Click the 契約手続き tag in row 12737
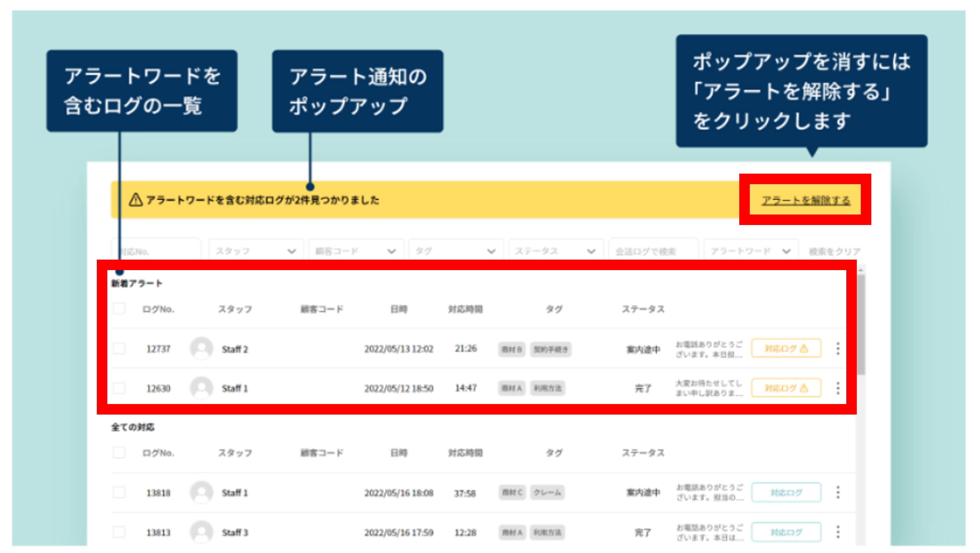 coord(551,349)
